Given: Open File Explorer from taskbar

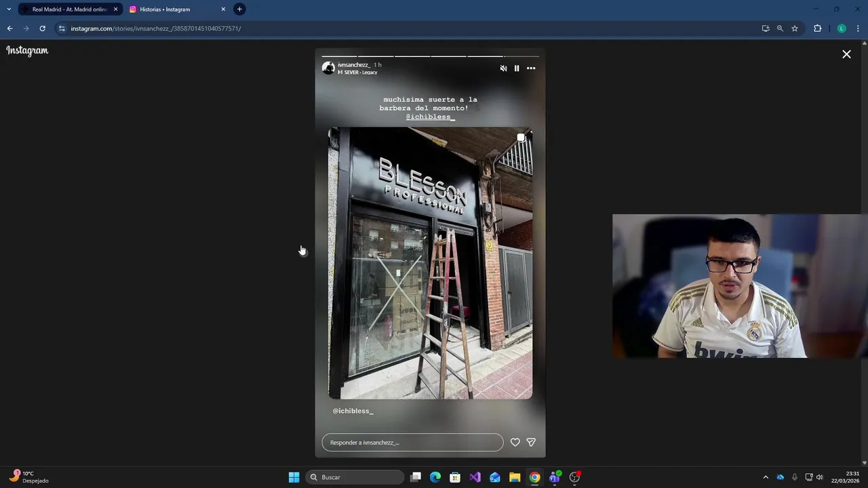Looking at the screenshot, I should click(x=515, y=477).
